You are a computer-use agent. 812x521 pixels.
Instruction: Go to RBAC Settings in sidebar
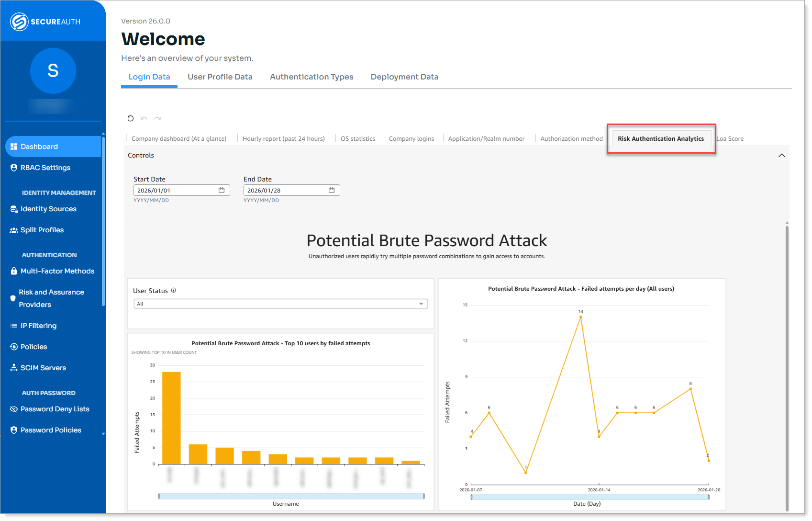[45, 168]
